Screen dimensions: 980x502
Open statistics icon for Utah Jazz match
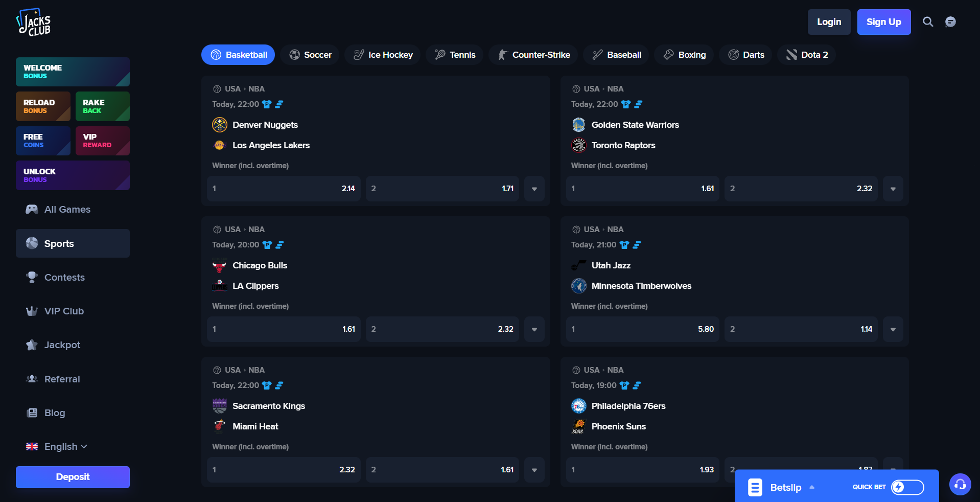coord(637,245)
